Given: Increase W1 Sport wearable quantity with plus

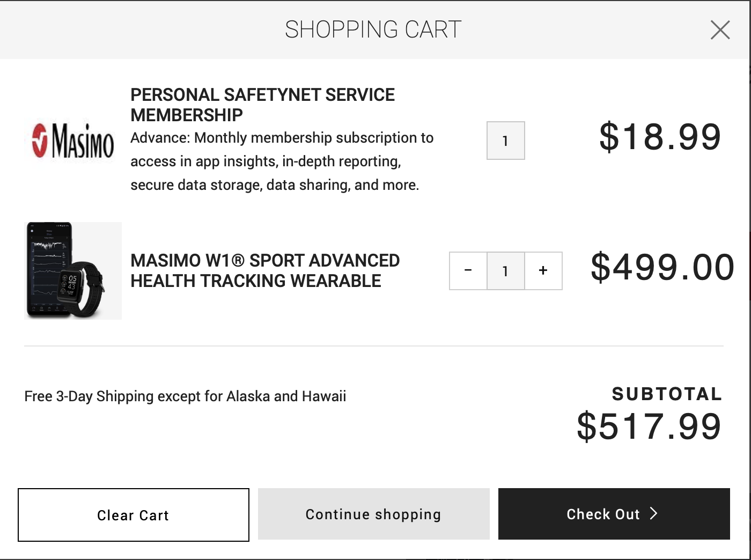Looking at the screenshot, I should (543, 271).
